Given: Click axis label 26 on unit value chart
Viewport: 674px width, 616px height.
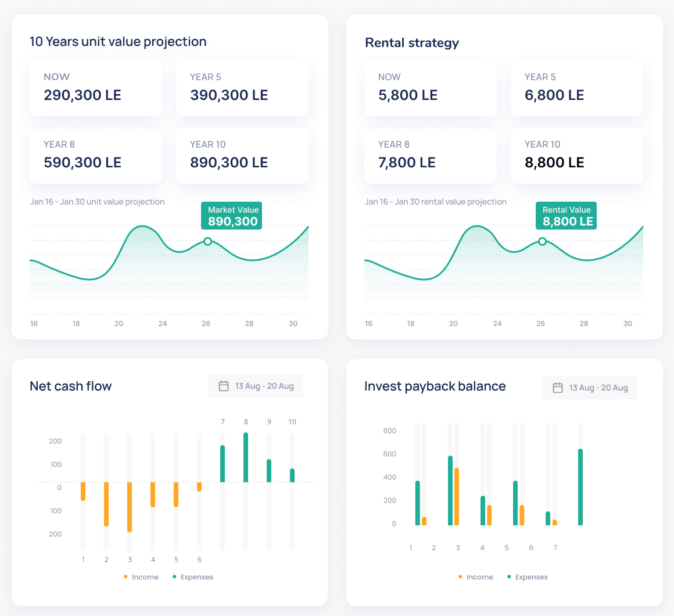Looking at the screenshot, I should (x=206, y=324).
